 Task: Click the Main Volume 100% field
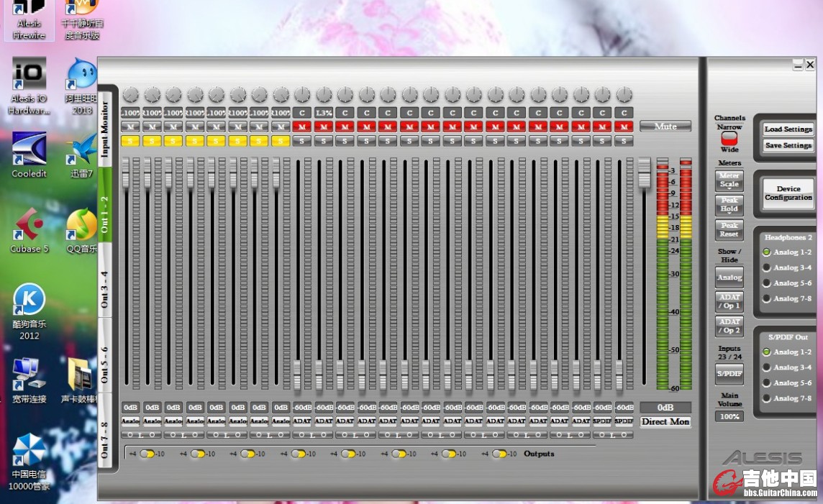[x=729, y=417]
